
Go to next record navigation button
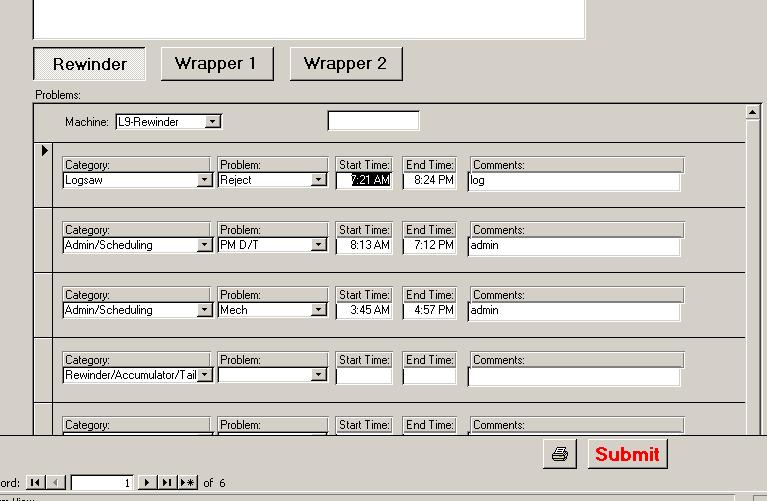(x=147, y=482)
